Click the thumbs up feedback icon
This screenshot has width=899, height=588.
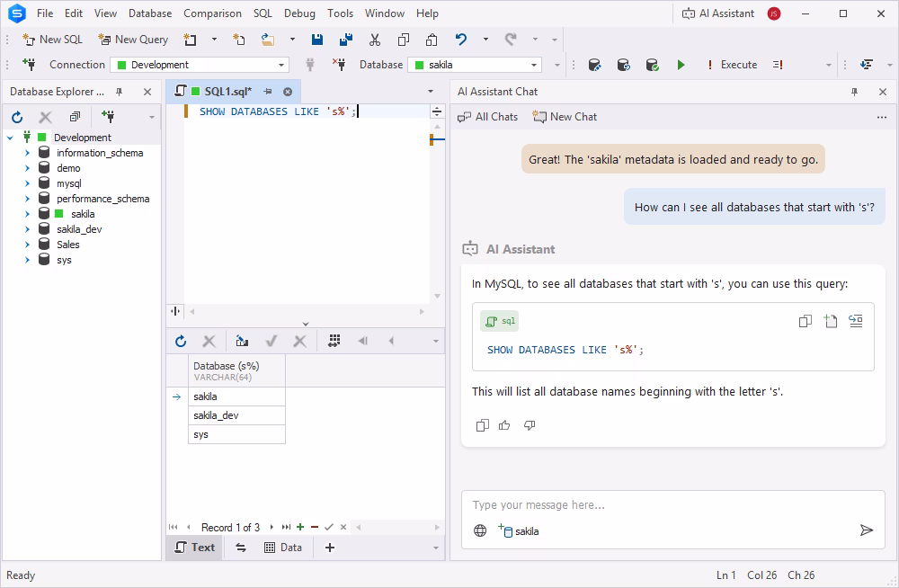(504, 425)
